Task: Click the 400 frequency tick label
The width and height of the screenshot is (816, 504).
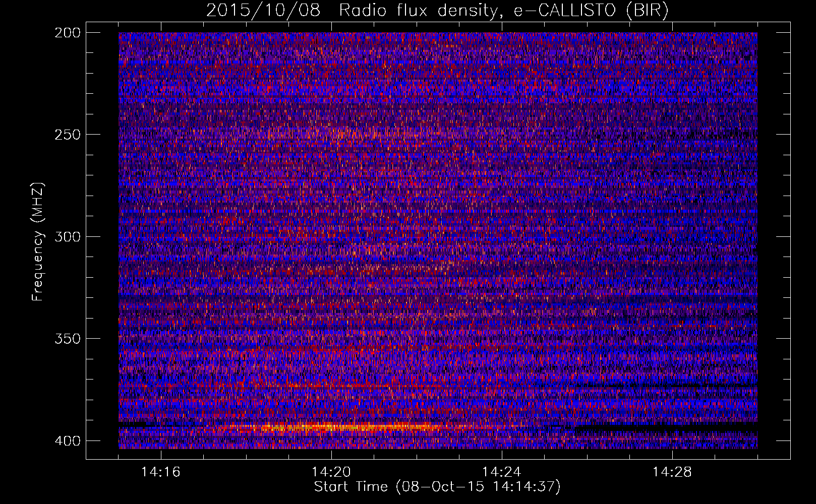Action: click(x=67, y=441)
